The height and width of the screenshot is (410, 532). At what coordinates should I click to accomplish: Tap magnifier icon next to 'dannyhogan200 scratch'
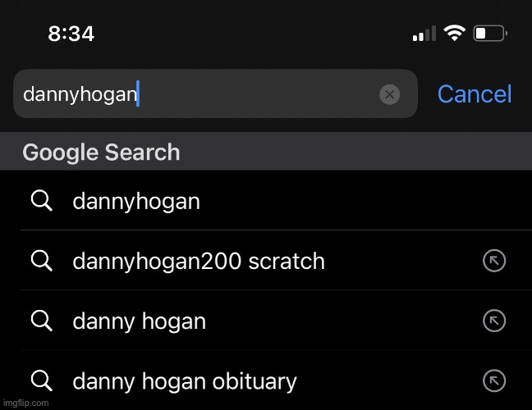tap(41, 262)
